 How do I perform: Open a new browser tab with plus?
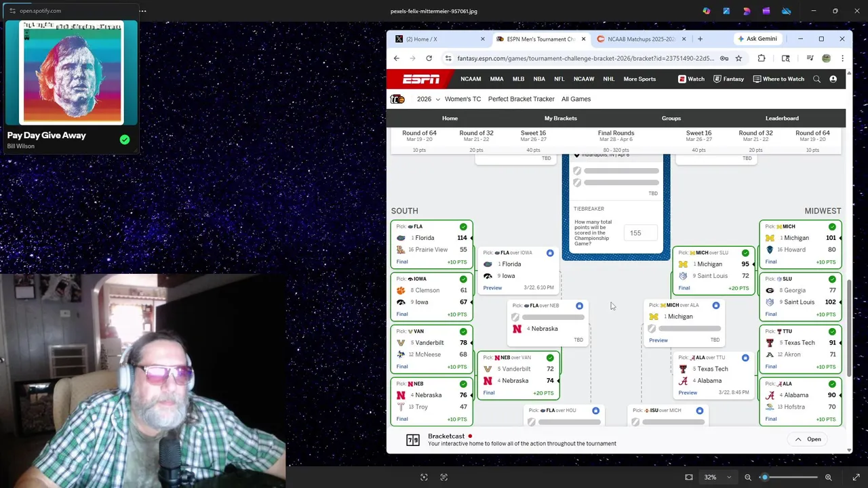[x=700, y=39]
